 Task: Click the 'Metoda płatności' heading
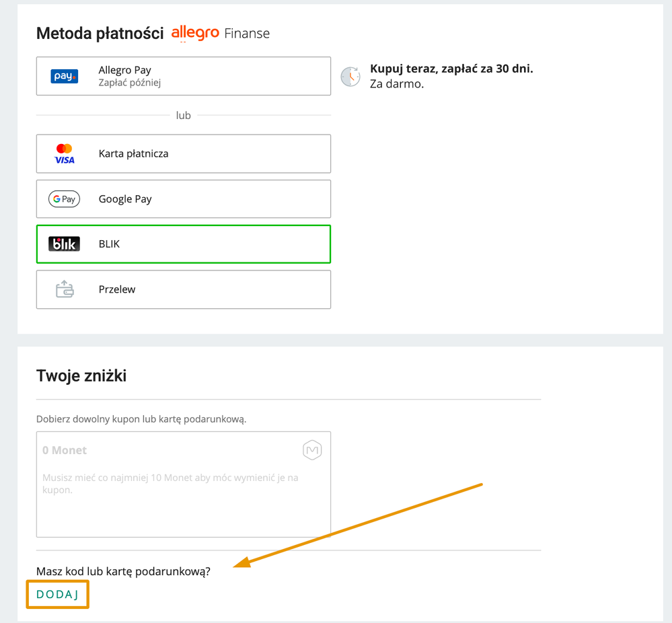point(100,34)
